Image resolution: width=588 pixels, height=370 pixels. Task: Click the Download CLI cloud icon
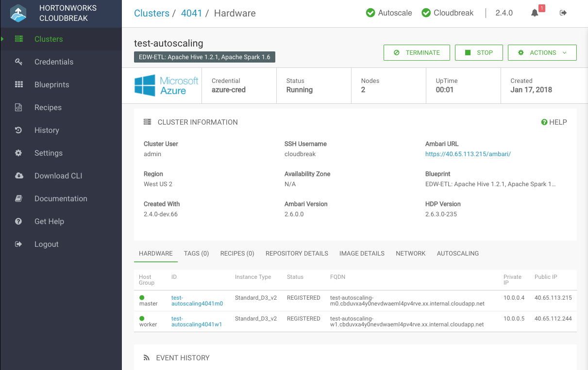(x=19, y=176)
